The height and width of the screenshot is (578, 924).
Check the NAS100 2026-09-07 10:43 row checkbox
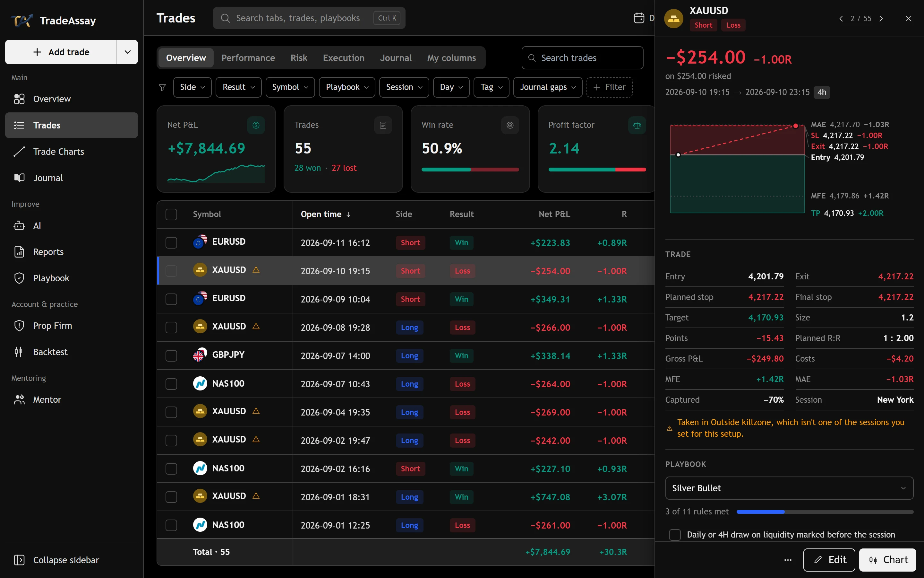point(171,384)
